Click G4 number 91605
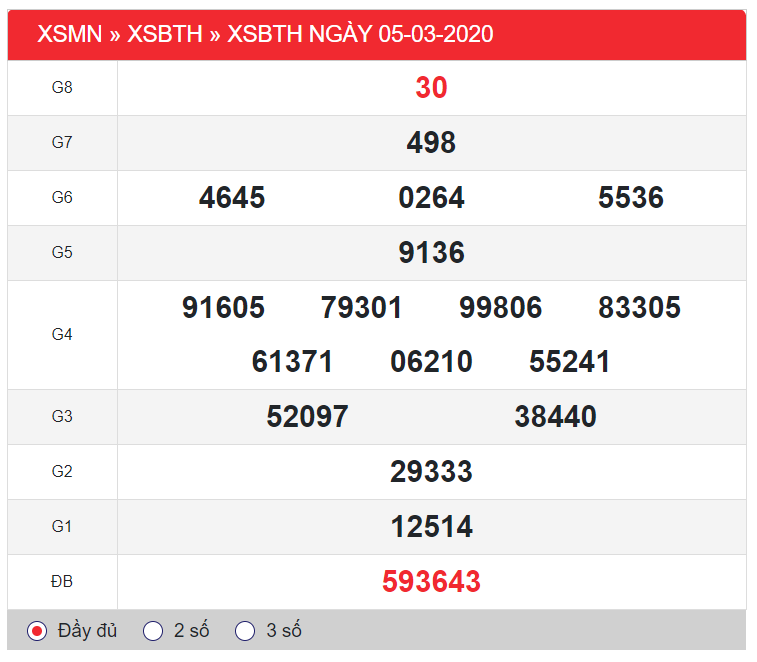The width and height of the screenshot is (757, 662). [x=223, y=308]
